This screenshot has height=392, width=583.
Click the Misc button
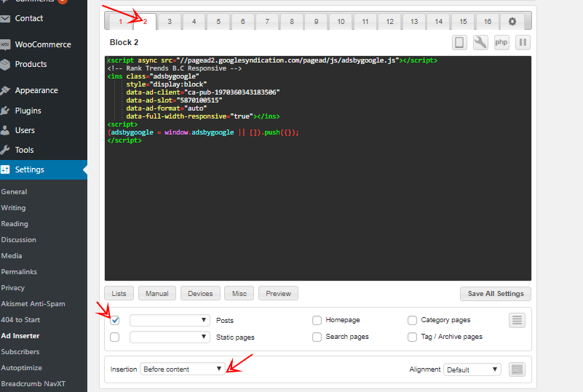pyautogui.click(x=239, y=294)
